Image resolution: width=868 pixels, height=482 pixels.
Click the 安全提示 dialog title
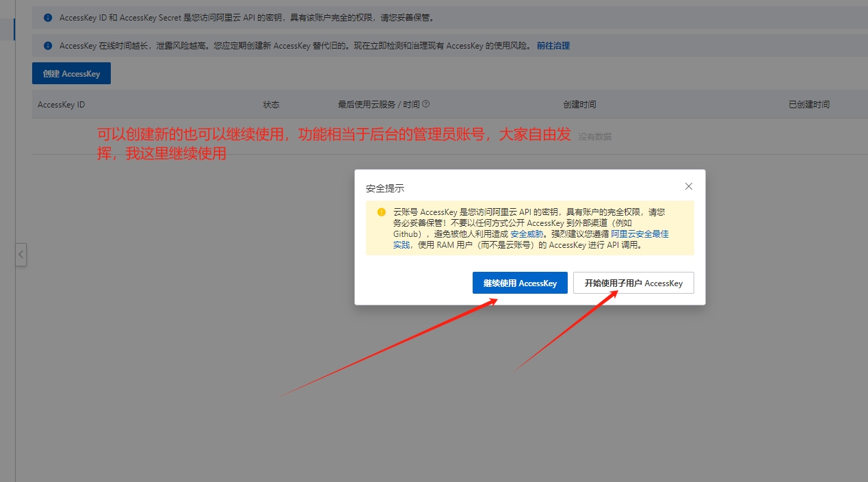point(385,188)
